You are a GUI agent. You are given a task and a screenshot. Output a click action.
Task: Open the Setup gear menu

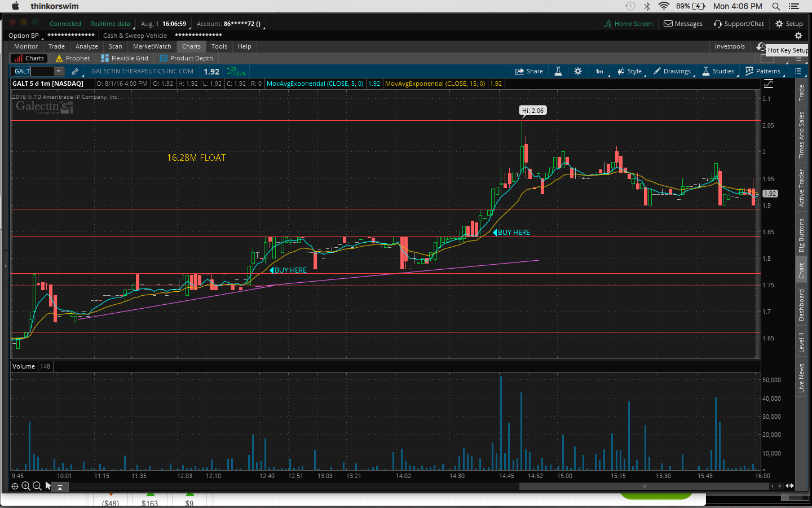pos(789,24)
